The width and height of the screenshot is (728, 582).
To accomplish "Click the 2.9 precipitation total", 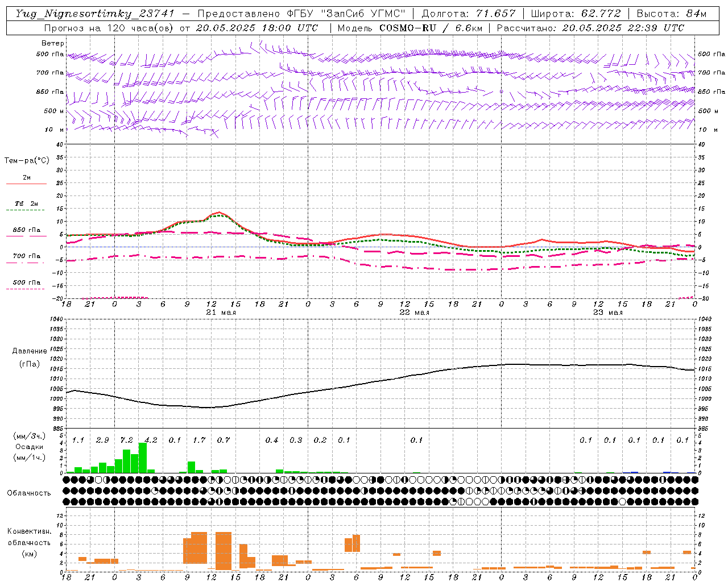I will [102, 440].
